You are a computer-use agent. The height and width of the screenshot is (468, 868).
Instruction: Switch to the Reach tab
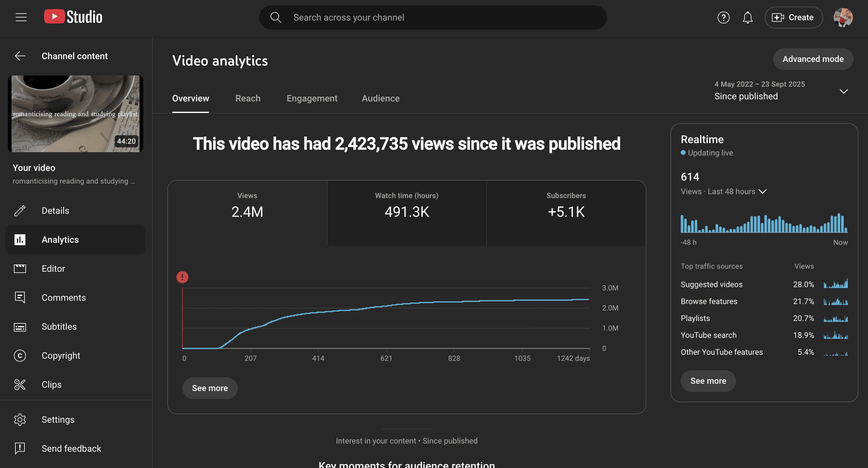(248, 98)
